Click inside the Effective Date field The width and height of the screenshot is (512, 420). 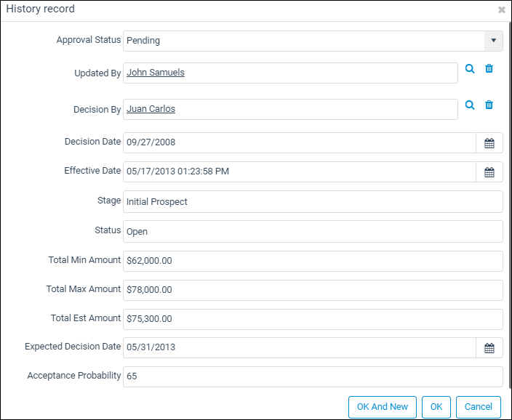(300, 171)
